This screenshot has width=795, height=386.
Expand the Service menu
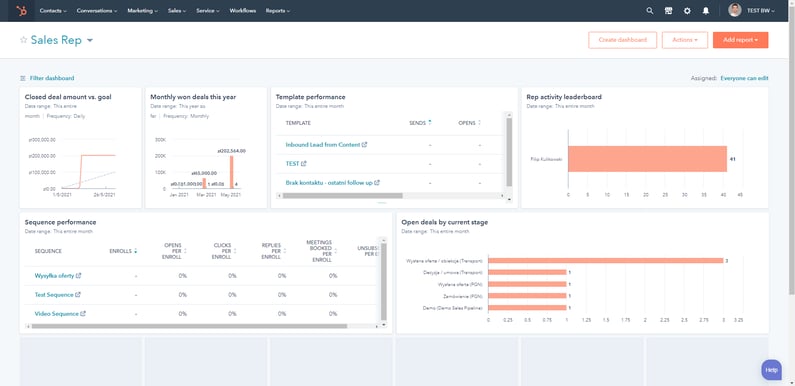[x=208, y=11]
